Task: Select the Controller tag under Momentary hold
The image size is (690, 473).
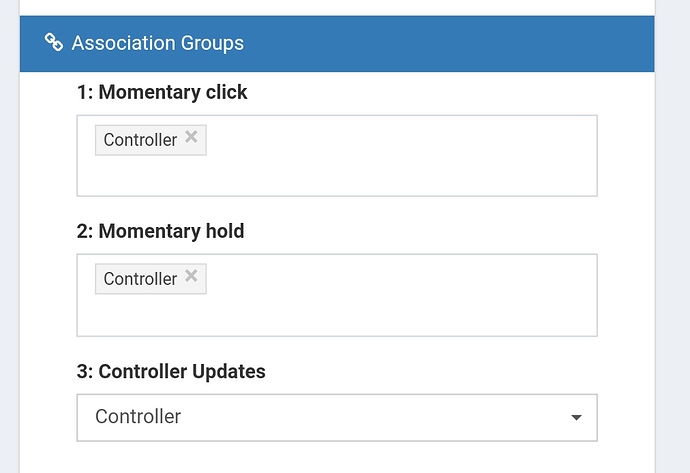Action: pos(140,279)
